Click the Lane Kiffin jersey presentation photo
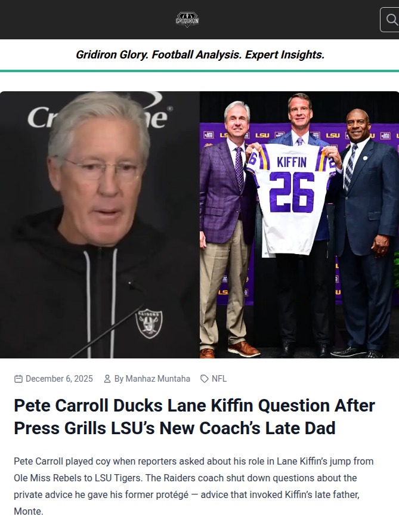The width and height of the screenshot is (399, 532). [298, 225]
